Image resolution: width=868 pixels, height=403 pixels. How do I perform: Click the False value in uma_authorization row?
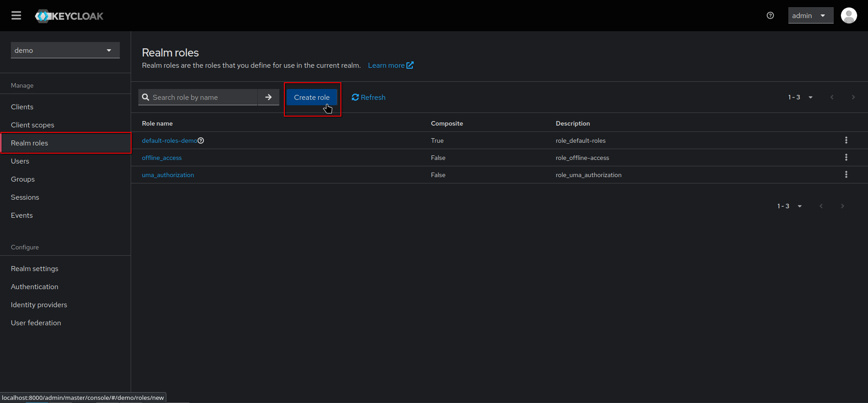(x=438, y=175)
